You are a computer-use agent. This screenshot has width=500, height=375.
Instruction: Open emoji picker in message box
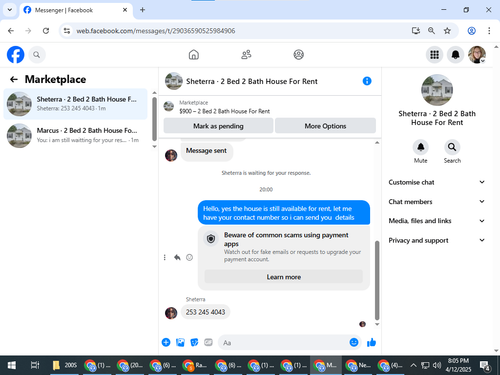click(x=354, y=342)
